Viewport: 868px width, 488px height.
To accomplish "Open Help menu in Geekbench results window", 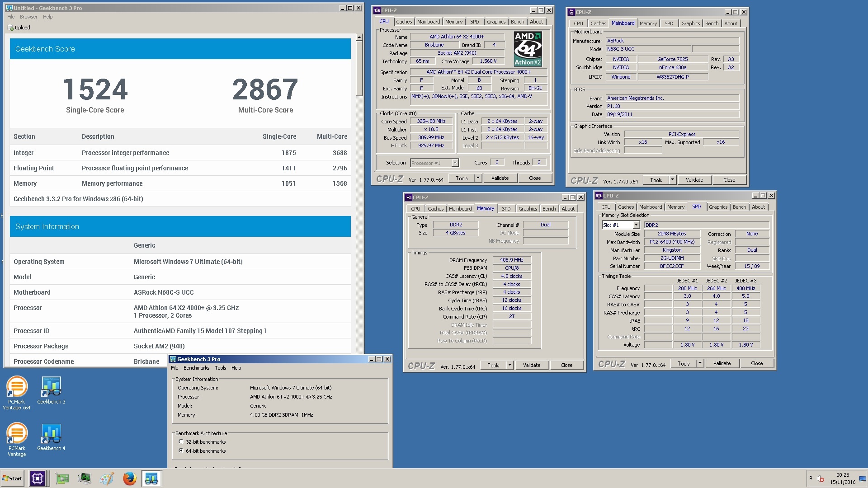I will [x=48, y=17].
